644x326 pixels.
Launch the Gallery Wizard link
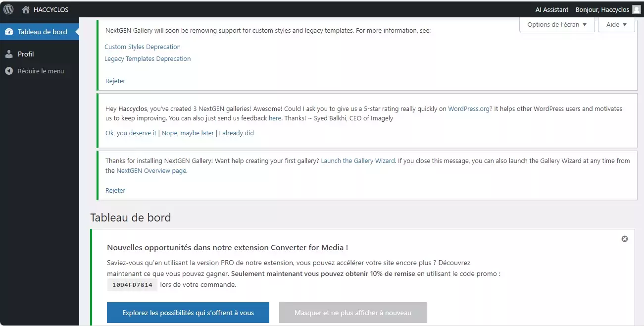(358, 161)
